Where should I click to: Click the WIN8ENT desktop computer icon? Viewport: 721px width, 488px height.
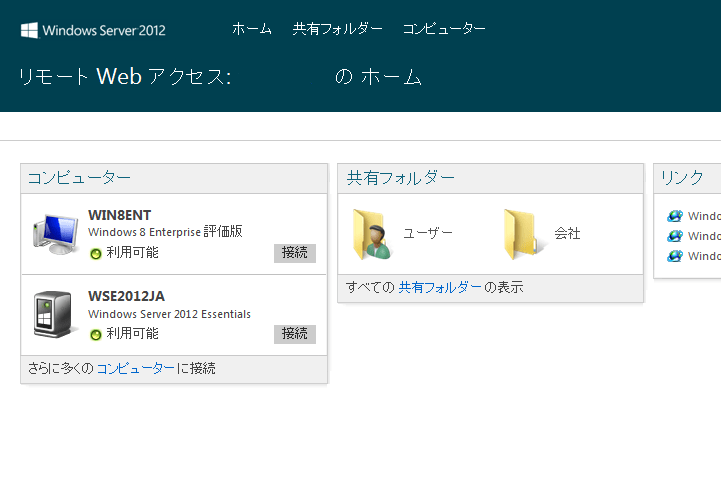tap(56, 234)
